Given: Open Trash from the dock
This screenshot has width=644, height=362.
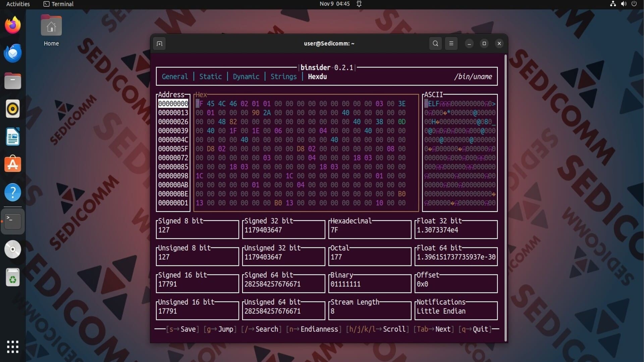Looking at the screenshot, I should click(13, 278).
